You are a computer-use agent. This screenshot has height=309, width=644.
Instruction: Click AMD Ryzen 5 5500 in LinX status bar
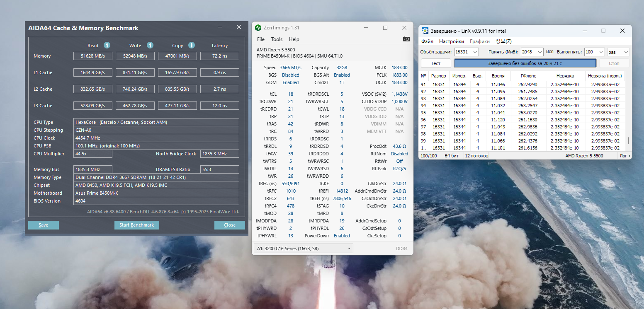(x=584, y=156)
